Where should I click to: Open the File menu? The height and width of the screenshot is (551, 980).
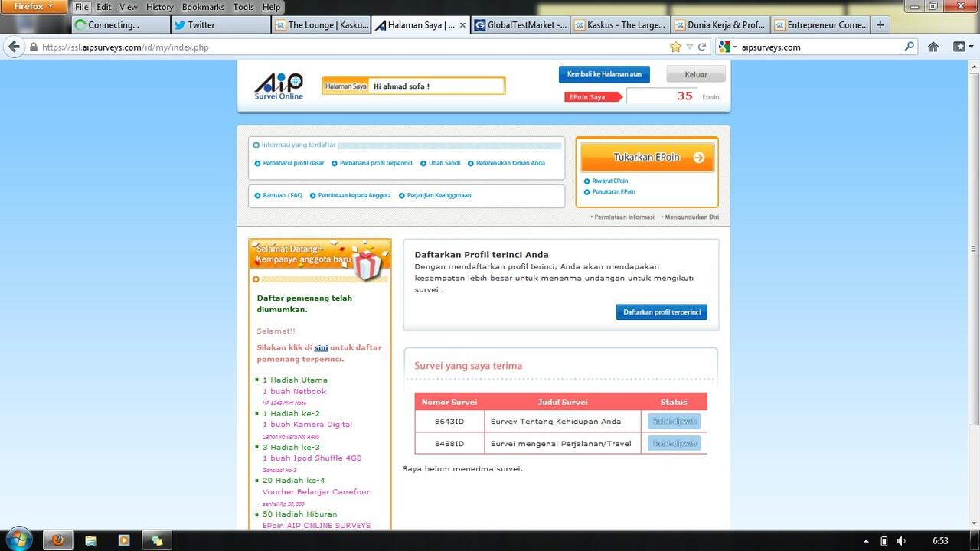click(82, 7)
